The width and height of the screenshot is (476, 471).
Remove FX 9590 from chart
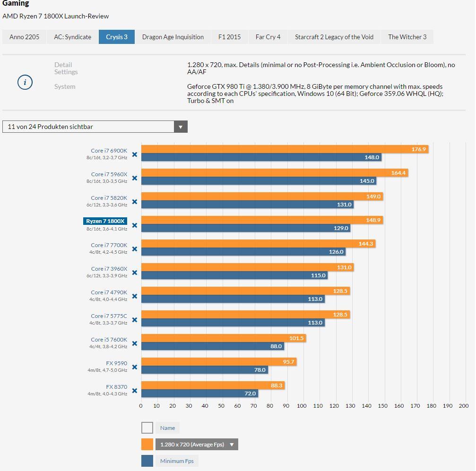tap(135, 367)
